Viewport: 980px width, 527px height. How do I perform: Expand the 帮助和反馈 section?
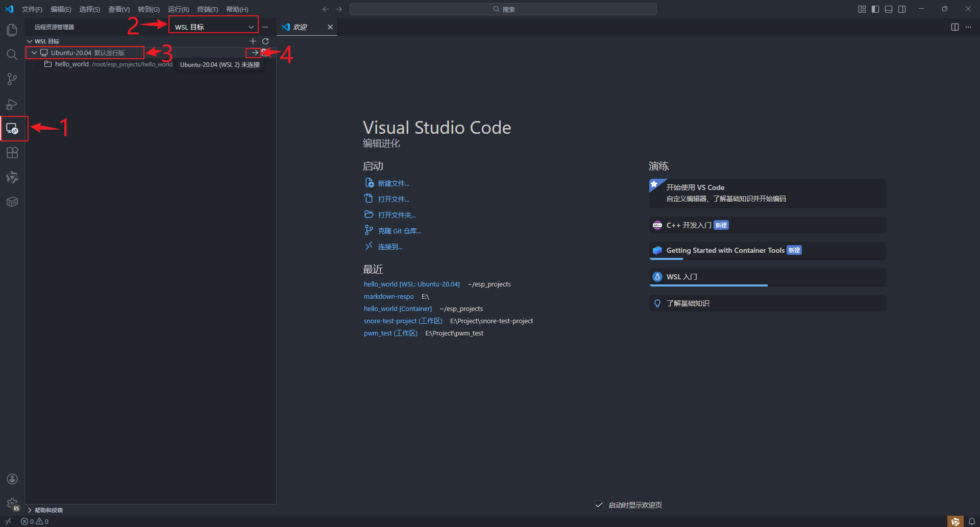151,510
